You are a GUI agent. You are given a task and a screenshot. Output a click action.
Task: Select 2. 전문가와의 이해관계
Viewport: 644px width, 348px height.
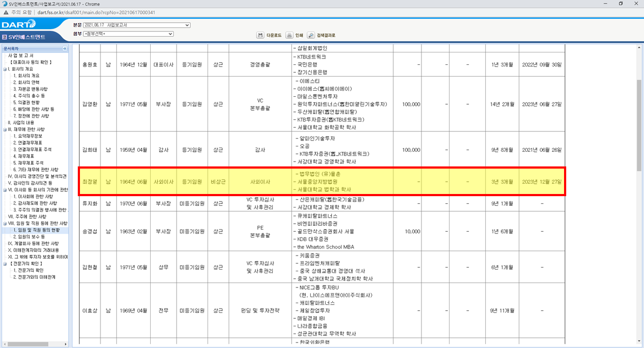[34, 277]
